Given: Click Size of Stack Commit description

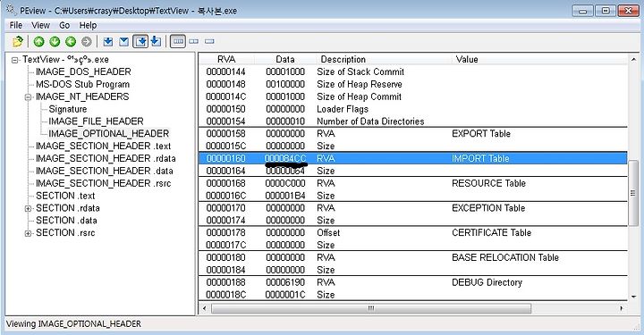Looking at the screenshot, I should pyautogui.click(x=360, y=71).
